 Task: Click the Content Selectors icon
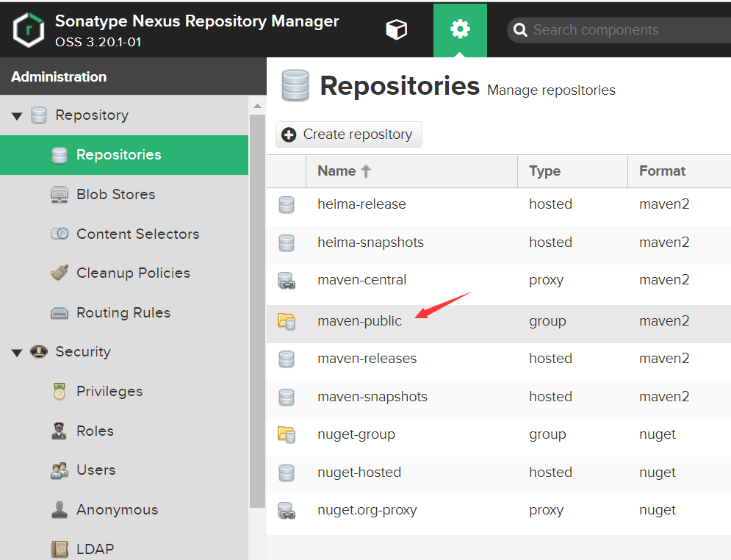coord(60,234)
